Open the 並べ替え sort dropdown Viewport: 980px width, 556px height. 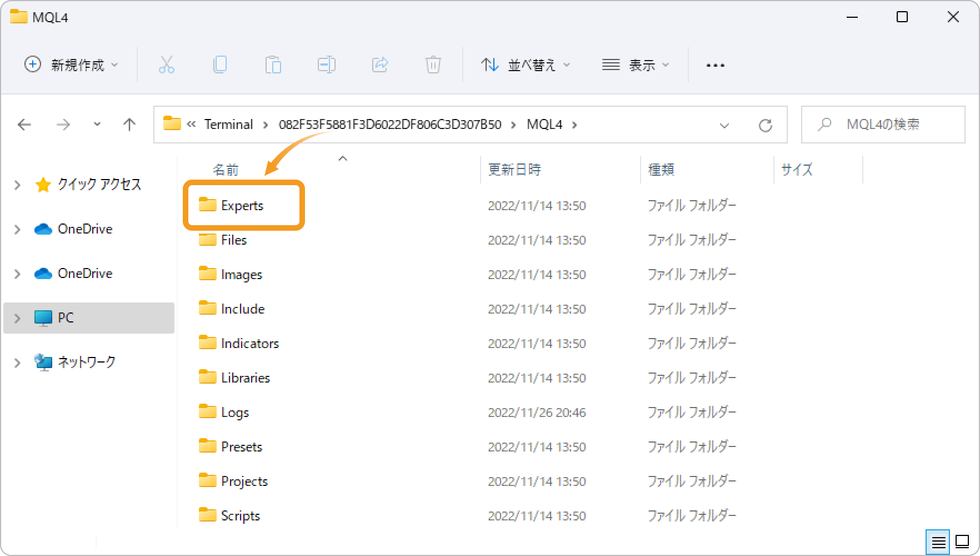526,65
